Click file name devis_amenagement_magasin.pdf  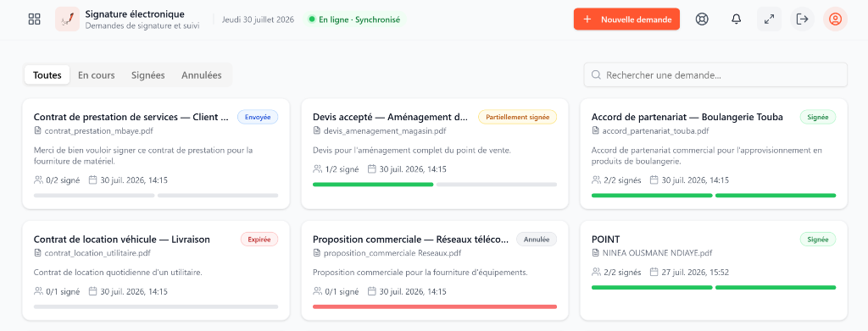[385, 131]
